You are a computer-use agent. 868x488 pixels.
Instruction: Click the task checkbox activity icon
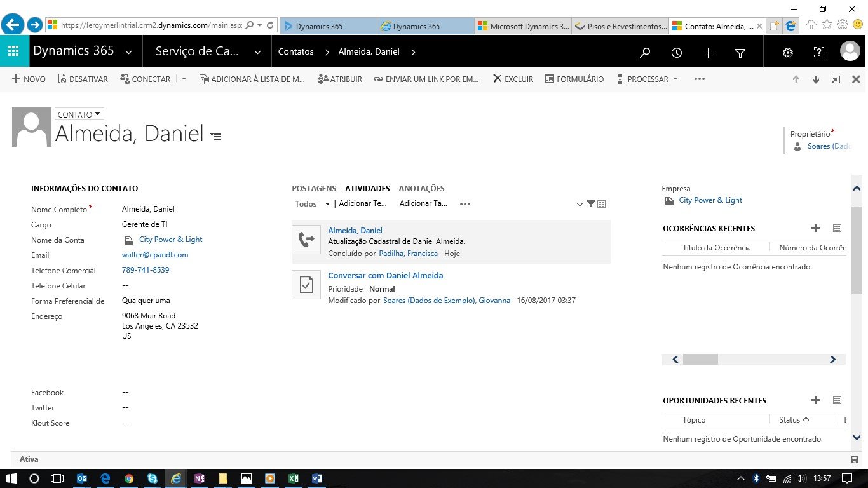306,284
